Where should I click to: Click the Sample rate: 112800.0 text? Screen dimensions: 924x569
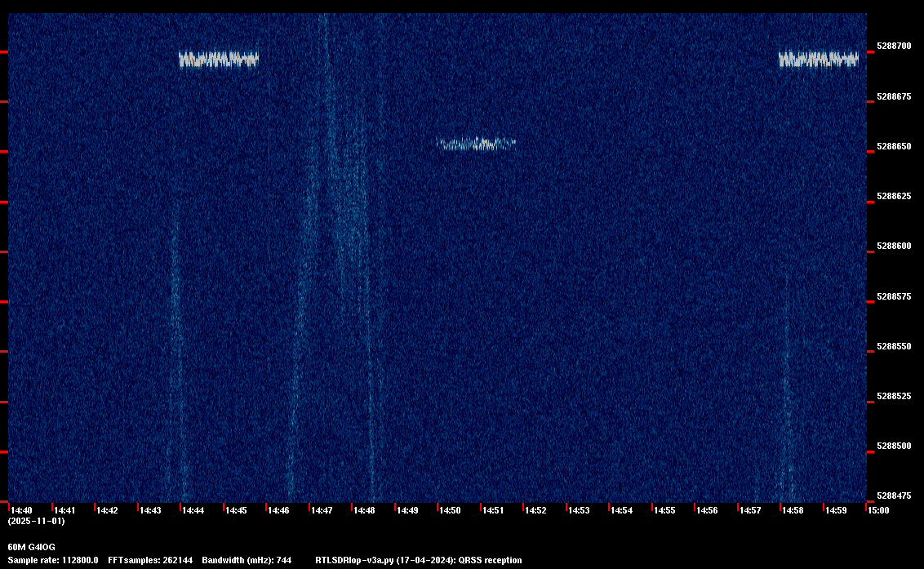(53, 560)
